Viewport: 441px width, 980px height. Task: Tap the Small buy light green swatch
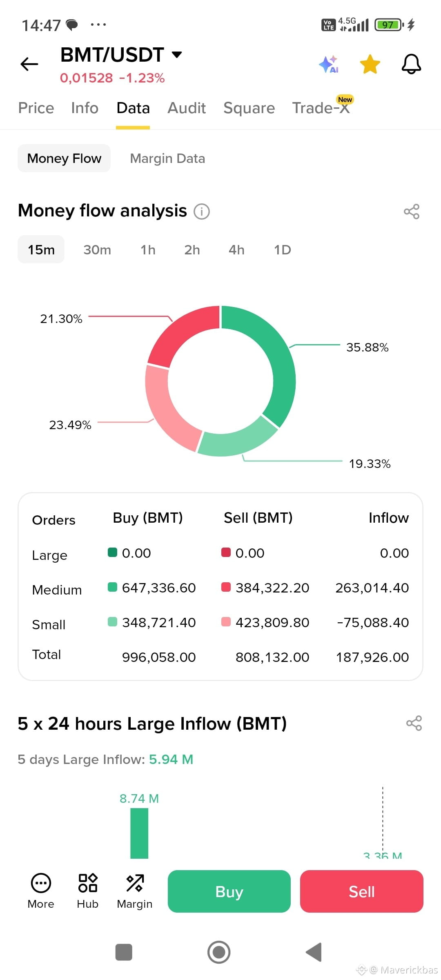[x=112, y=622]
